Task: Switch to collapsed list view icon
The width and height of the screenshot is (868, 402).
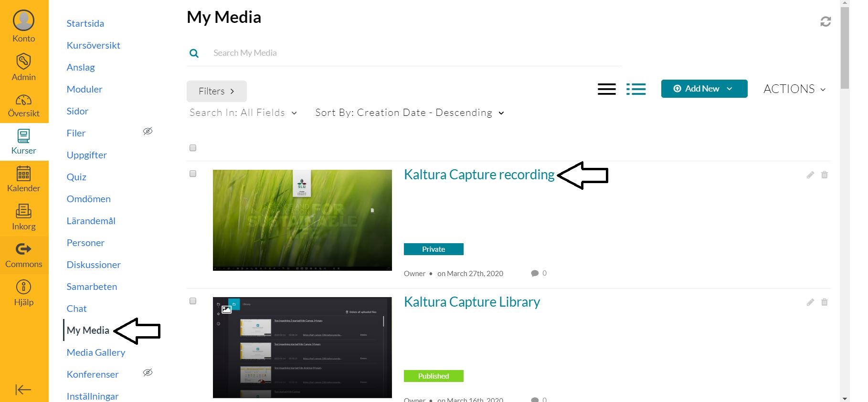Action: pyautogui.click(x=606, y=89)
